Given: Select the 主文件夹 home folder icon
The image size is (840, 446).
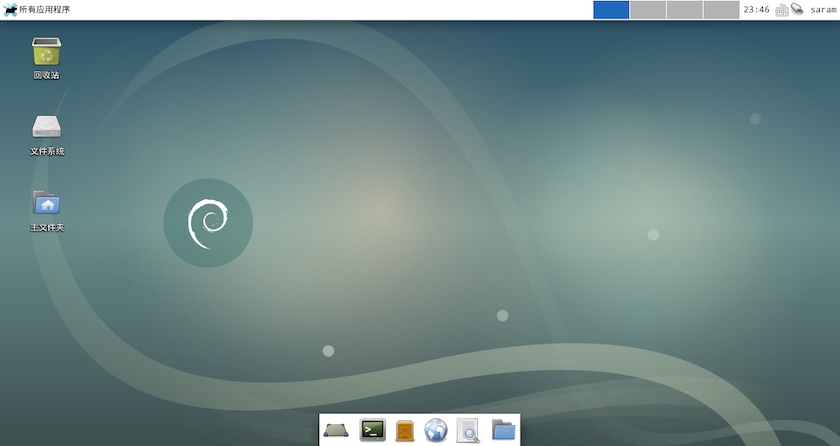Looking at the screenshot, I should coord(47,203).
